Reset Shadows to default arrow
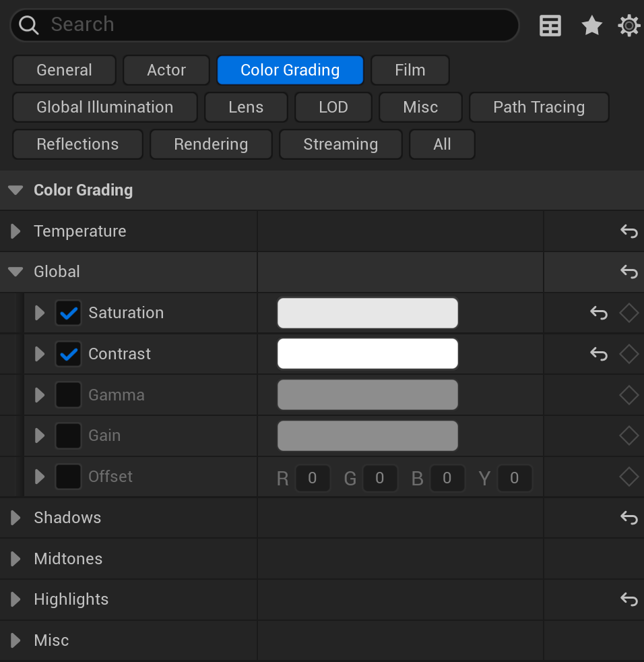 [629, 518]
